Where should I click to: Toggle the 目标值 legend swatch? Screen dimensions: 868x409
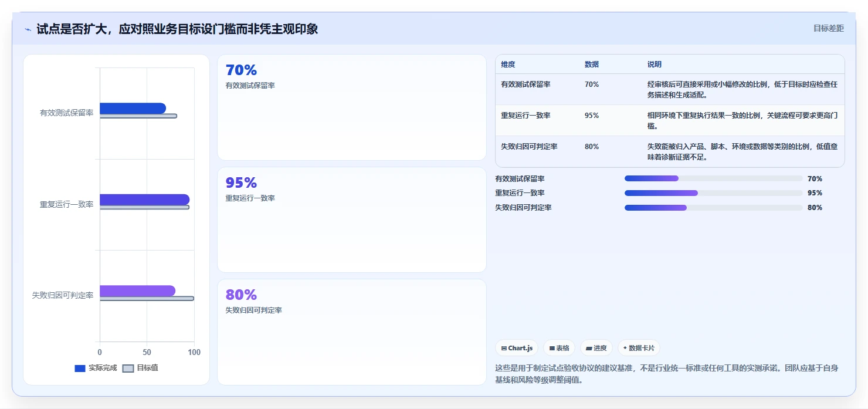click(x=128, y=369)
